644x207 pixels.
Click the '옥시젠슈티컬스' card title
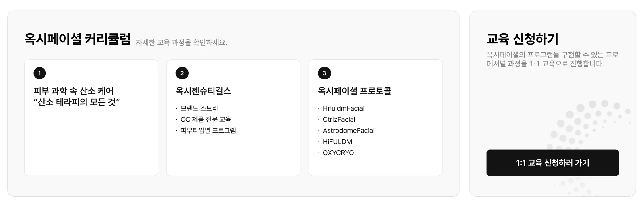pyautogui.click(x=203, y=91)
